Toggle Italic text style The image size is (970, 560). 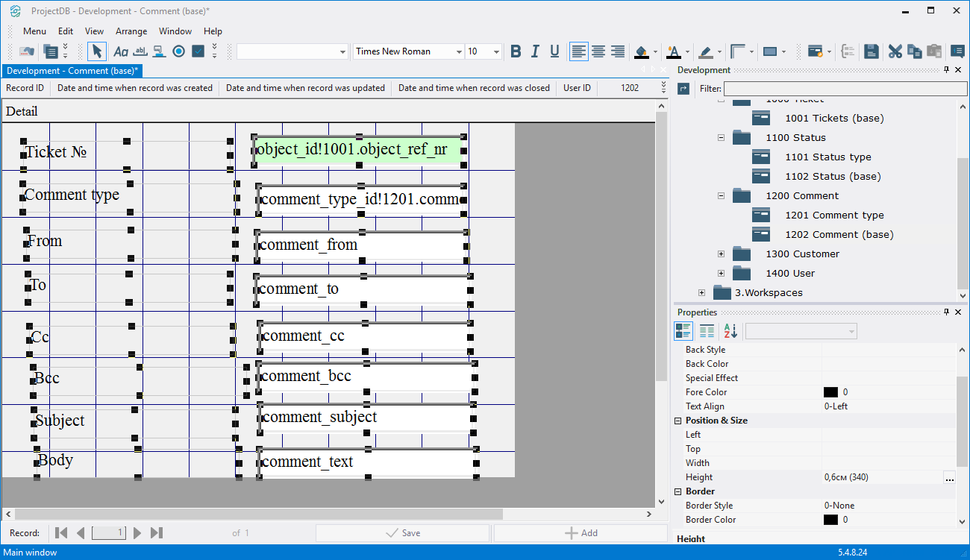point(535,51)
